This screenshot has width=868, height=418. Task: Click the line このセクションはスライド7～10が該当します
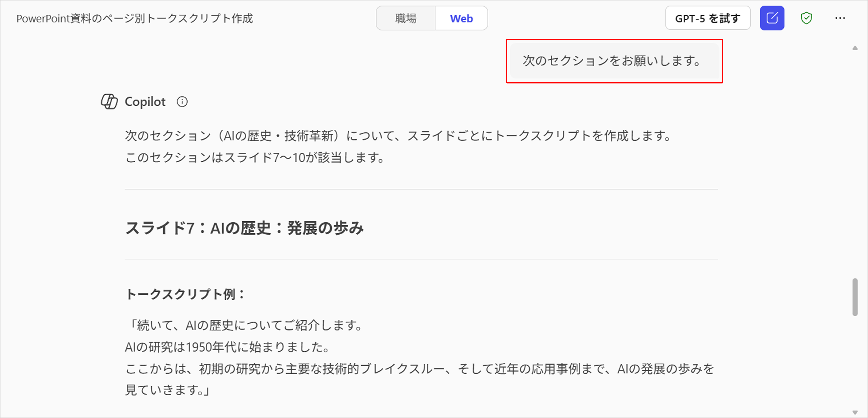255,157
